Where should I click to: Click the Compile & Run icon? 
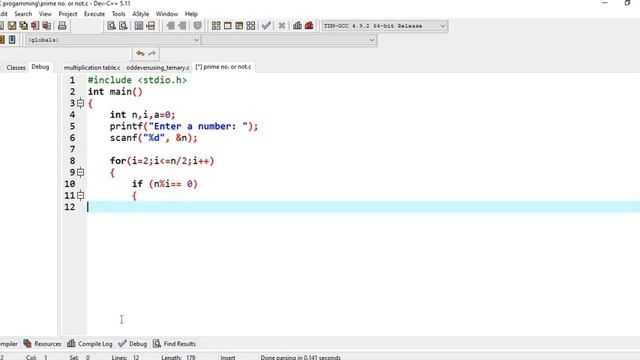point(239,26)
